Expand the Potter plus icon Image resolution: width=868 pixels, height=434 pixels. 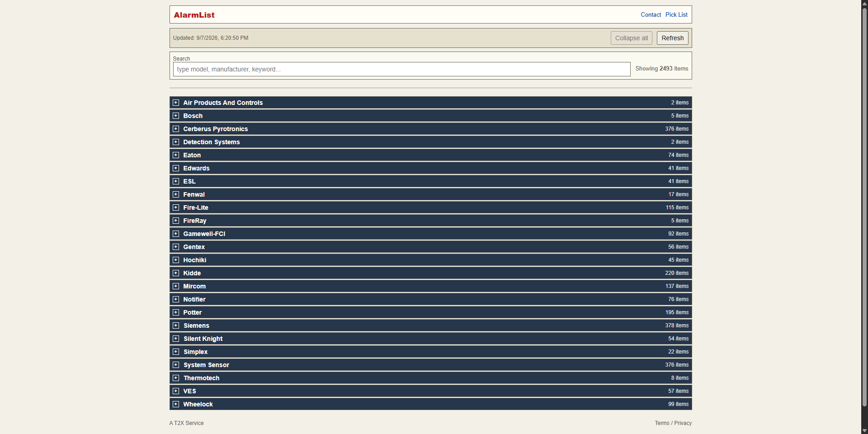[176, 312]
